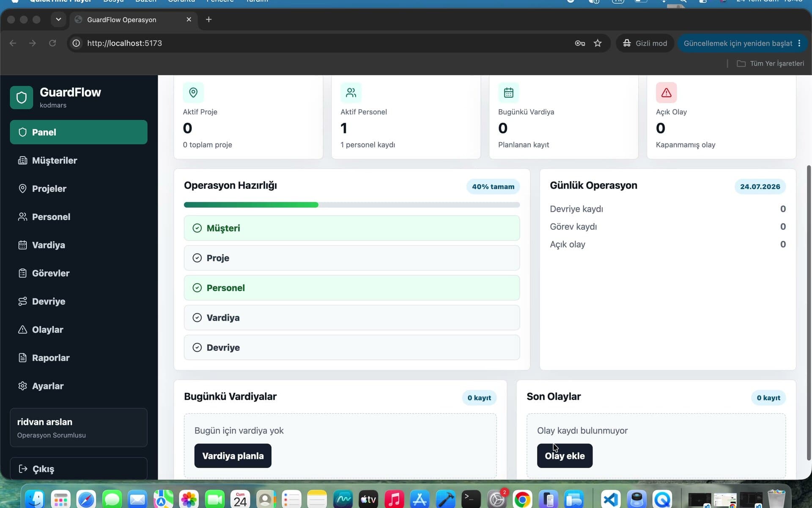Click the ridvan arslan user card

(x=79, y=428)
